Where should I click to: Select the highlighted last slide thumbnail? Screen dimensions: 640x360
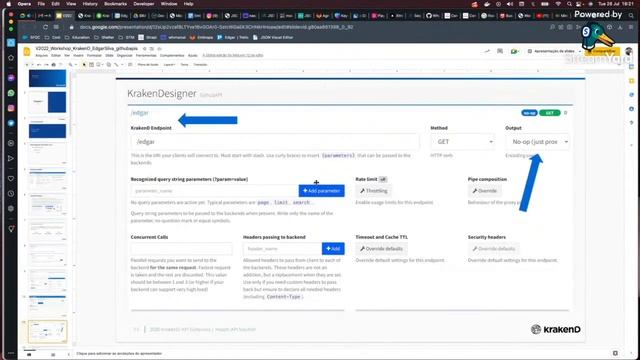(x=47, y=331)
